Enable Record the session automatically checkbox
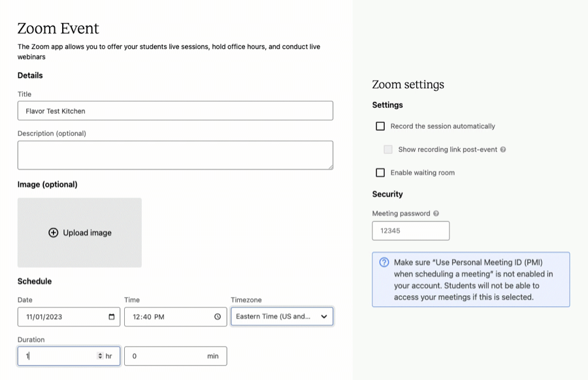 380,126
